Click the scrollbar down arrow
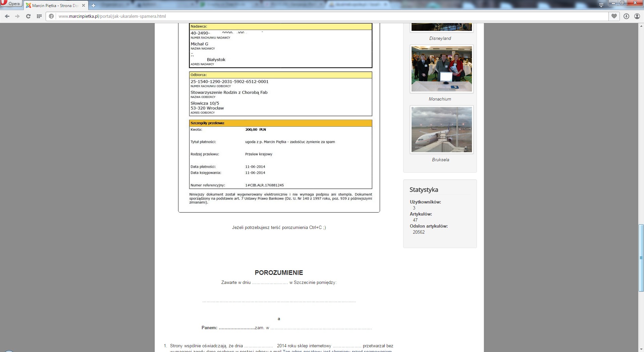The height and width of the screenshot is (352, 644). [x=641, y=349]
